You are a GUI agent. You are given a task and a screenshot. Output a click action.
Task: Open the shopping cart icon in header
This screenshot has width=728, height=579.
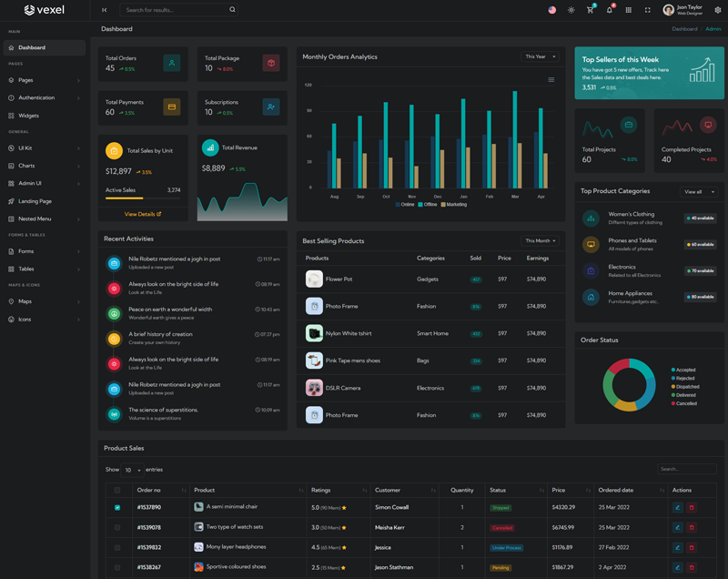(x=590, y=10)
